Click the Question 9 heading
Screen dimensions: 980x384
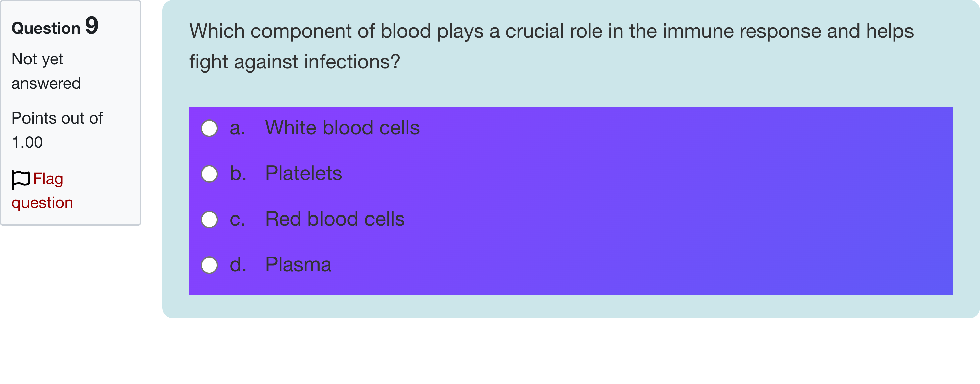click(x=54, y=27)
